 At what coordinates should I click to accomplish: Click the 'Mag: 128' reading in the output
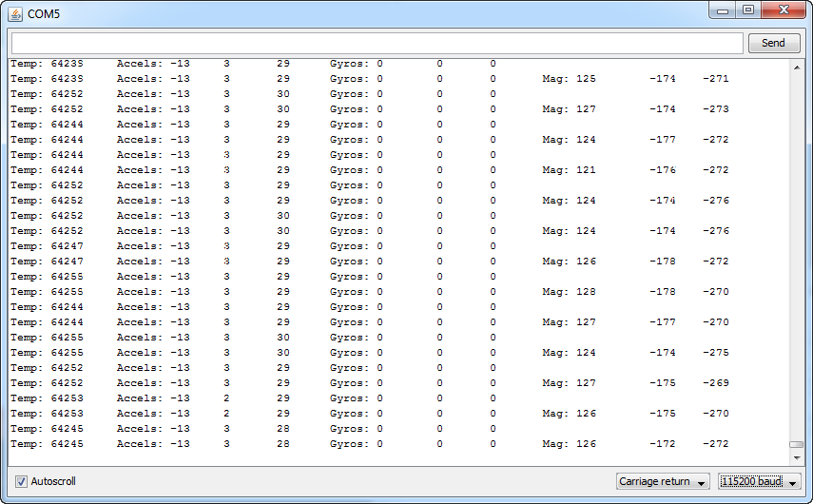click(x=569, y=292)
